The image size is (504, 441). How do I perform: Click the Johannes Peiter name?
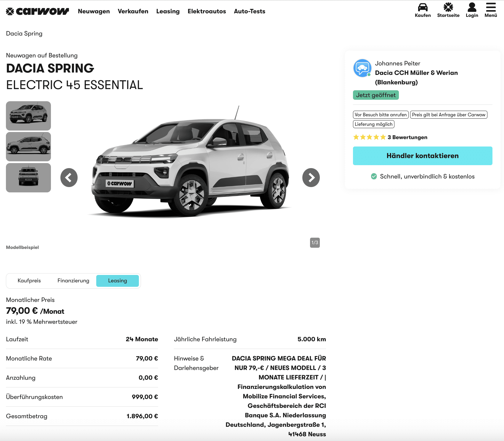397,63
